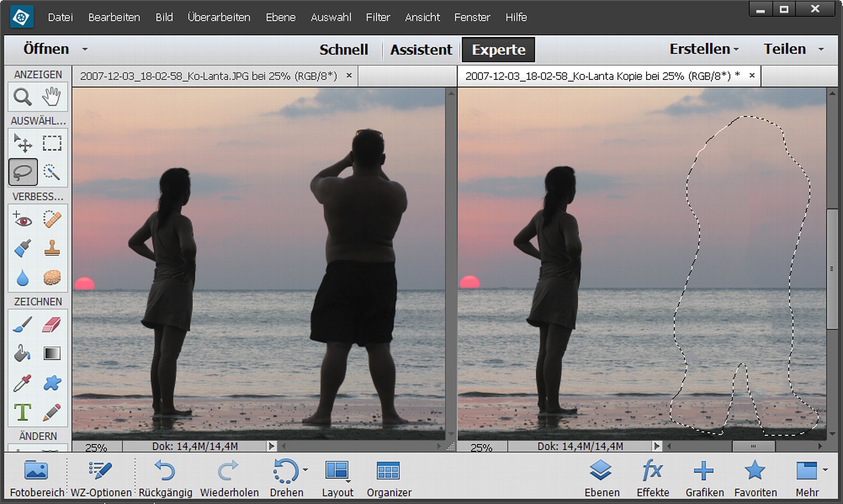Switch to Experte mode
The height and width of the screenshot is (504, 843).
[499, 50]
